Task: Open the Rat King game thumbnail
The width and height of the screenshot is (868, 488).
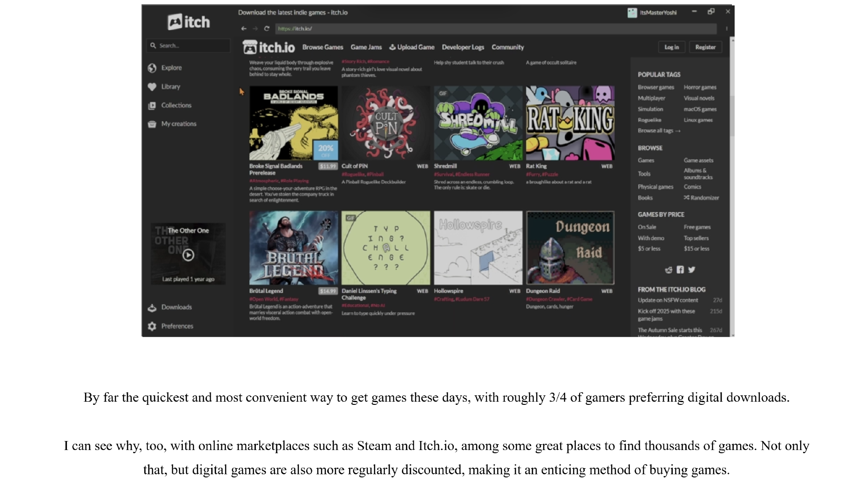Action: pyautogui.click(x=570, y=123)
